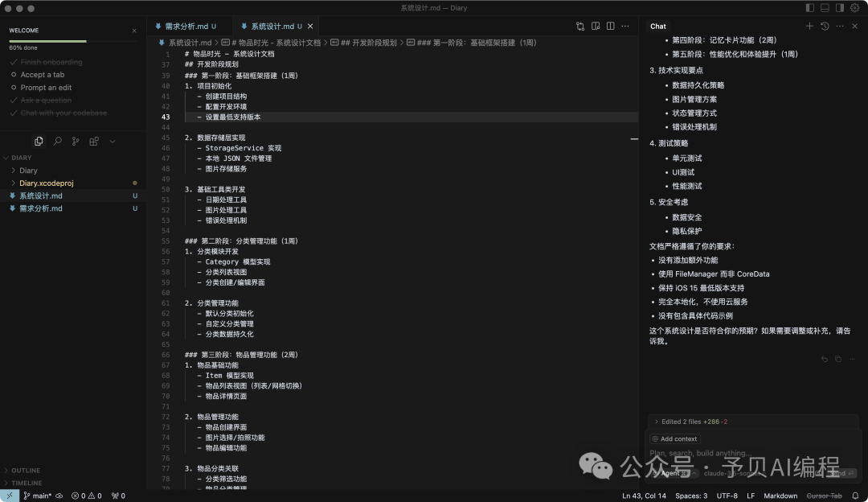Open markdown preview to the side
This screenshot has width=868, height=502.
(596, 26)
